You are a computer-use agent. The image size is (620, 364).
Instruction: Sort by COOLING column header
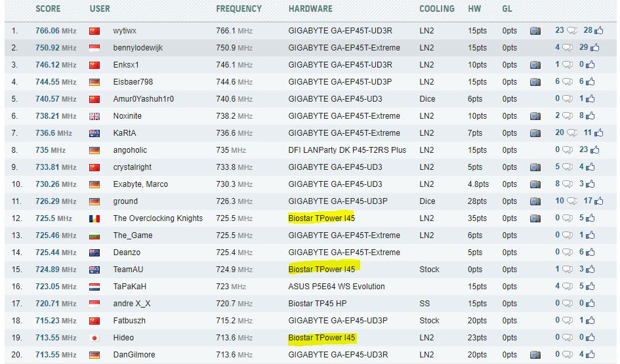coord(437,9)
